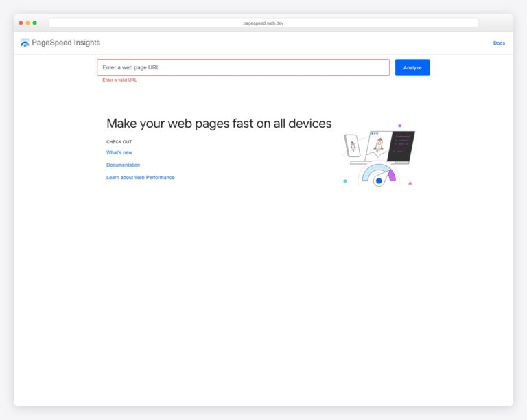Click the red close window button
This screenshot has width=527, height=420.
click(21, 23)
